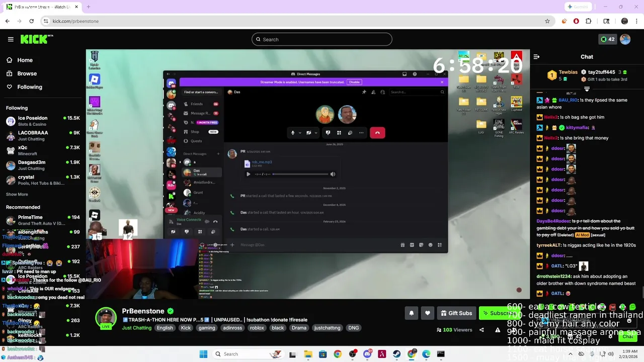Open the KICKs balance showing 42

tap(607, 39)
